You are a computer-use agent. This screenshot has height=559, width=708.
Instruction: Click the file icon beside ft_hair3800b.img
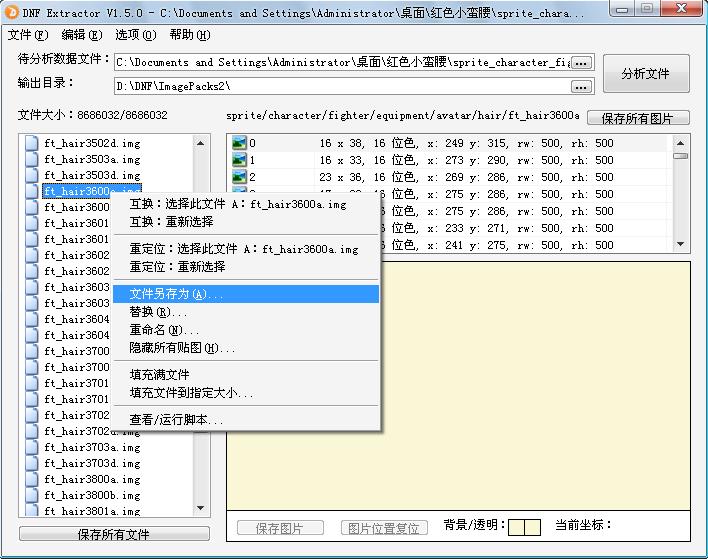tap(32, 495)
